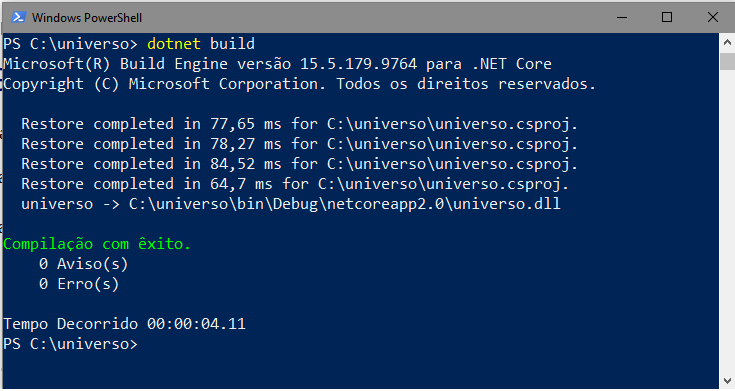Screen dimensions: 735x391
Task: Click the last 'PS C:\universo>' prompt
Action: click(x=70, y=344)
